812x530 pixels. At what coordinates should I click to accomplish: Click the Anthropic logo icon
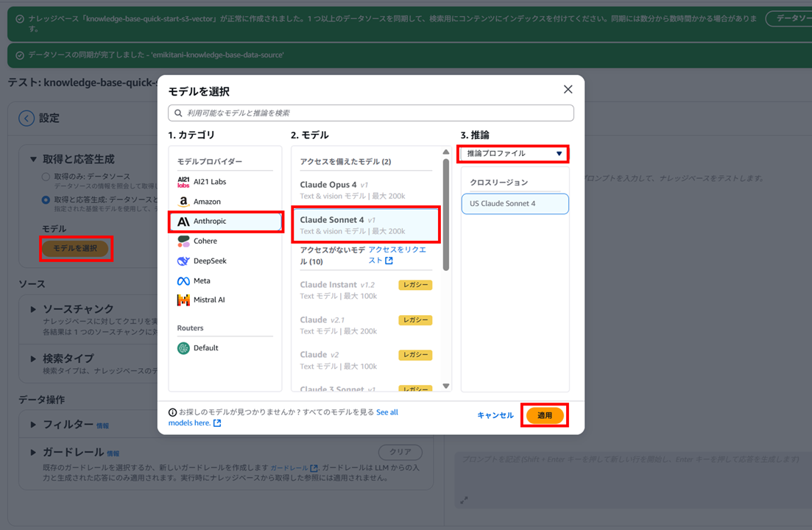(183, 222)
